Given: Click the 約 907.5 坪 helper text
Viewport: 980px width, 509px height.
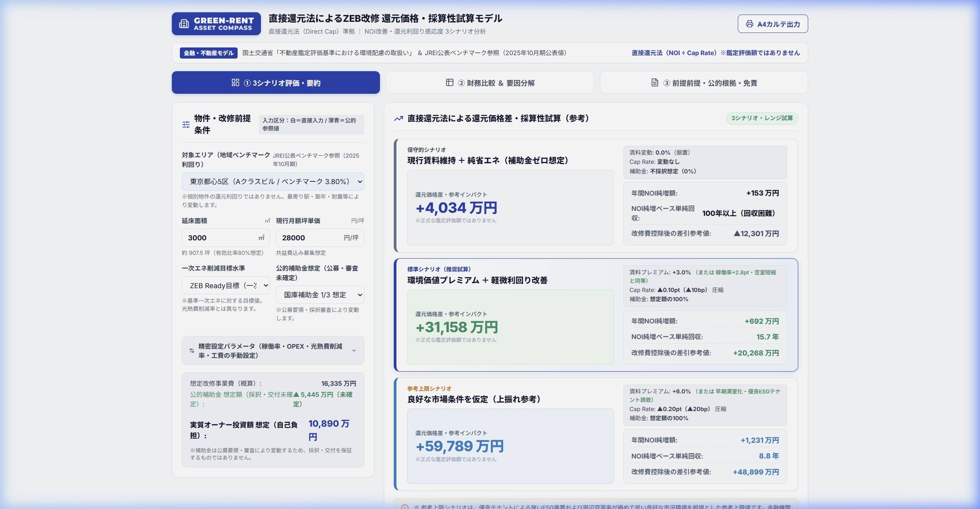Looking at the screenshot, I should (223, 253).
